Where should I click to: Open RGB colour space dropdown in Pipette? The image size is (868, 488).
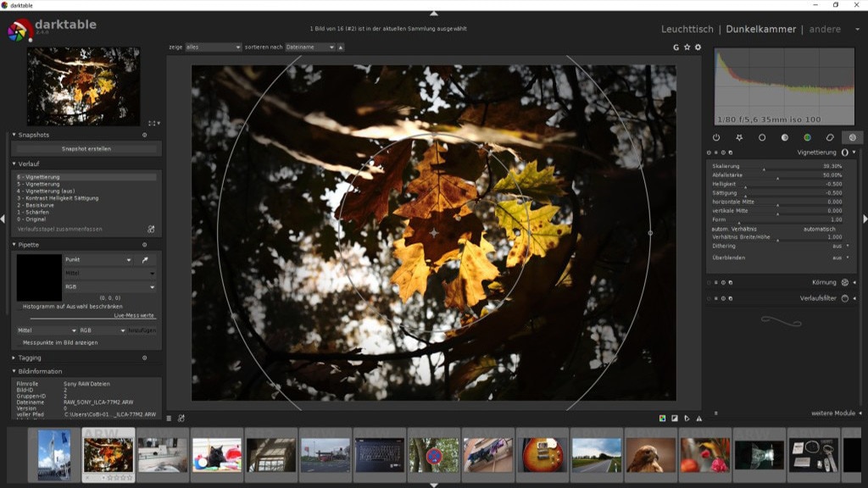click(109, 286)
